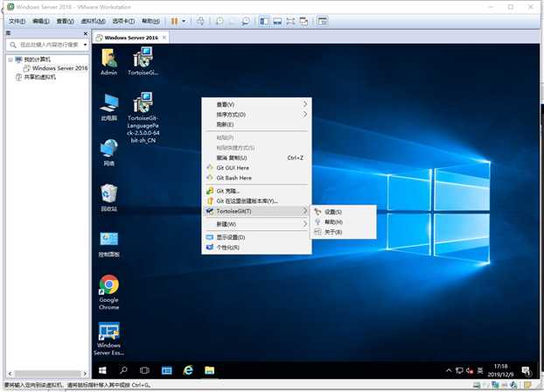Screen dimensions: 544x392
Task: Choose 撤消 复制(U) in the context menu
Action: pos(257,158)
